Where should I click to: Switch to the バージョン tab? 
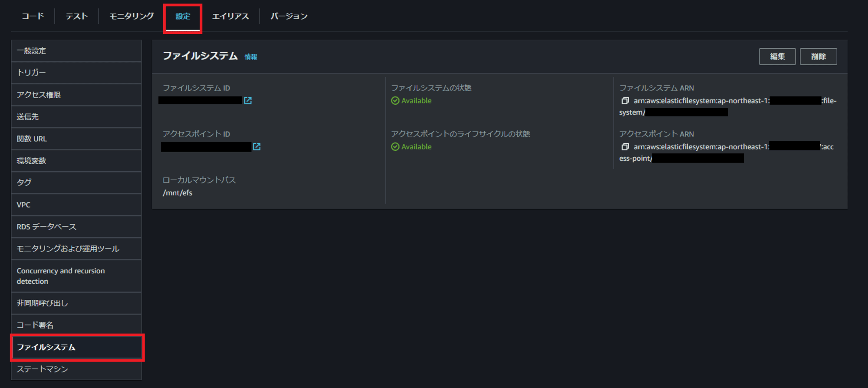coord(289,16)
